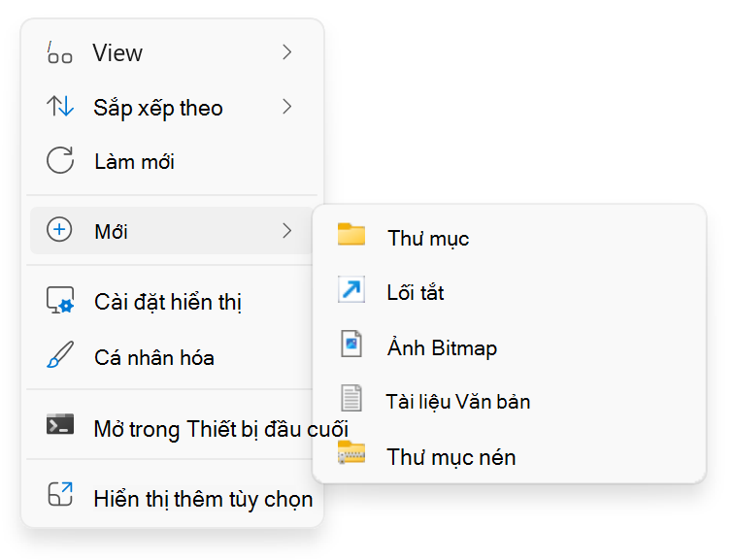This screenshot has height=560, width=734.
Task: Choose Làm mới to refresh
Action: pos(172,161)
